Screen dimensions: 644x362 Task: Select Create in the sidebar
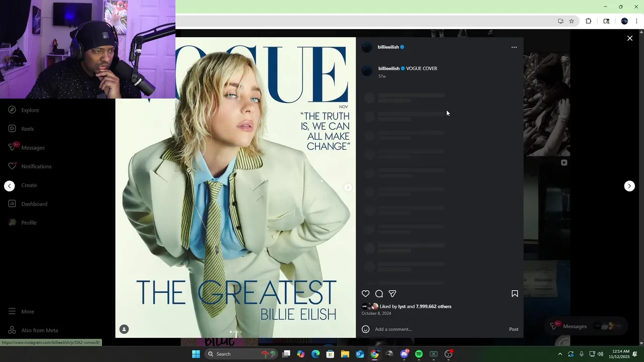(29, 185)
